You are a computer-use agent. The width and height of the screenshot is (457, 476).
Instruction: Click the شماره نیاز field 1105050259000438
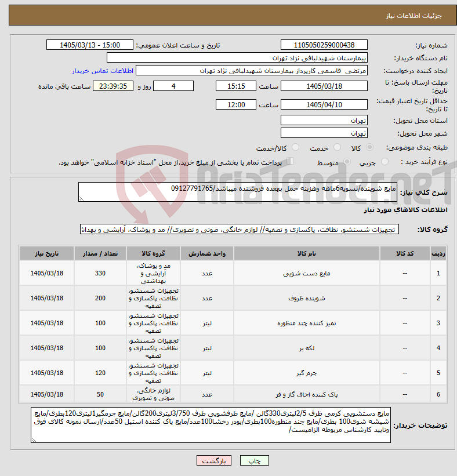[x=324, y=45]
